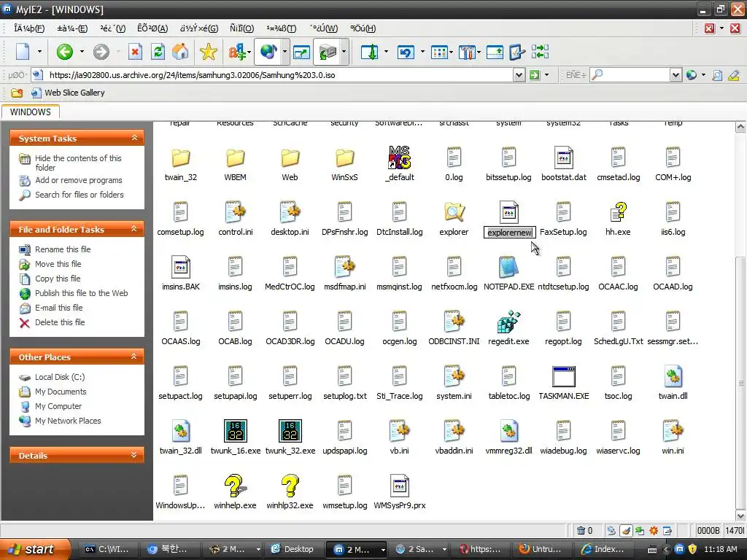Open My Computer in Other Places

pos(58,406)
